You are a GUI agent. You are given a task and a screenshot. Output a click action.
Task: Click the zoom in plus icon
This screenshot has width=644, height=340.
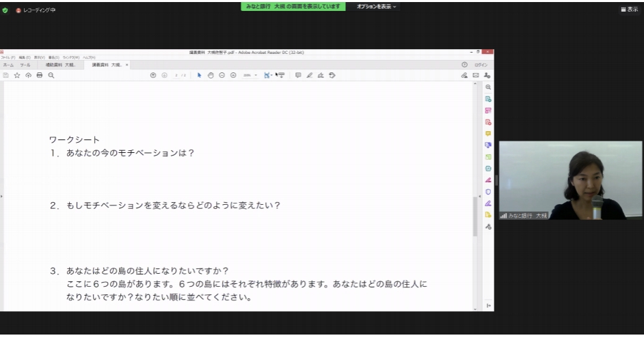pos(233,75)
